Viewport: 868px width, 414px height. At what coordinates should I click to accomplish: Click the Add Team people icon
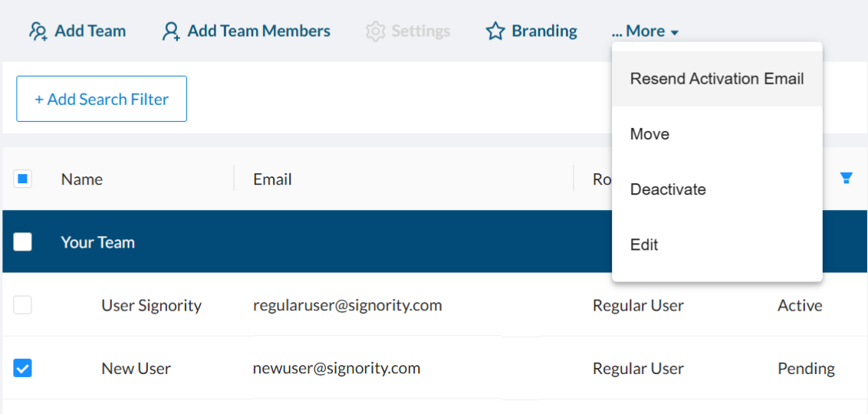[x=38, y=31]
